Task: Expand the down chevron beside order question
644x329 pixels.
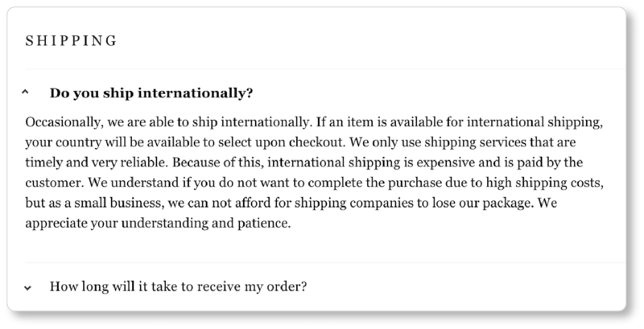Action: click(27, 287)
